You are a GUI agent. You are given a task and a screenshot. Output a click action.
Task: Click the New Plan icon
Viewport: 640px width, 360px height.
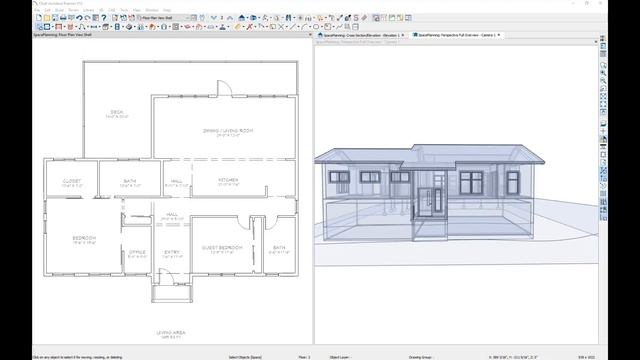pos(39,18)
